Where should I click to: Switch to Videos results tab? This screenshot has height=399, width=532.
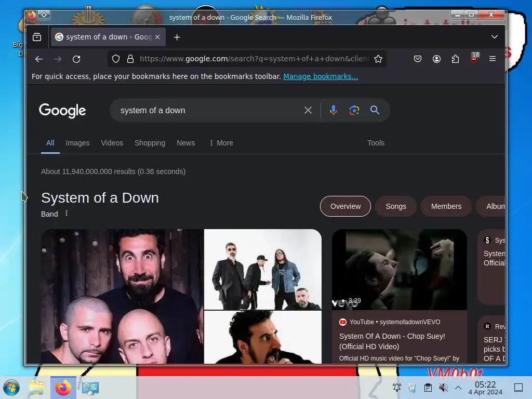[x=112, y=143]
